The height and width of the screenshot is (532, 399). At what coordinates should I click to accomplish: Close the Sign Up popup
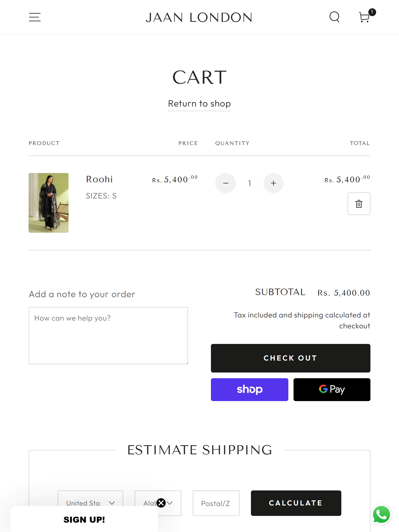click(x=161, y=503)
